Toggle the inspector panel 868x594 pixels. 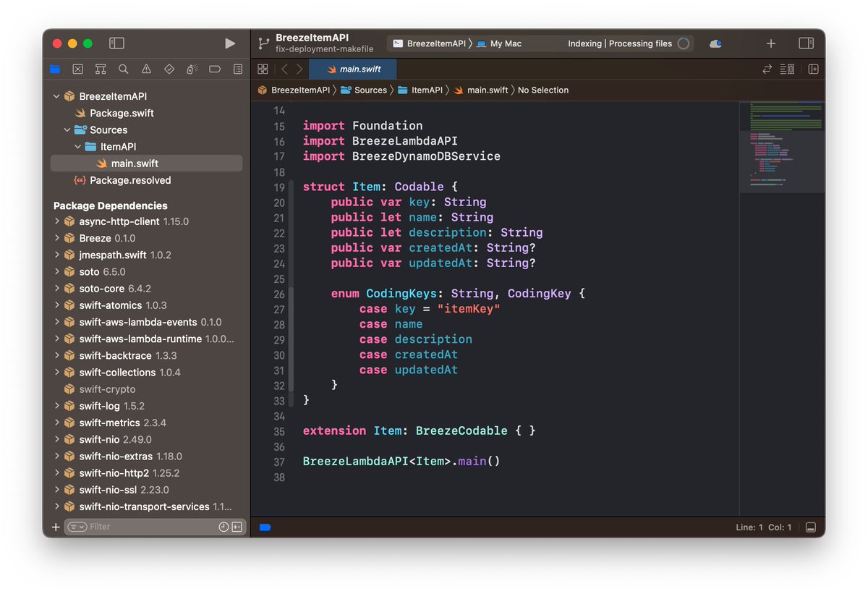coord(807,43)
